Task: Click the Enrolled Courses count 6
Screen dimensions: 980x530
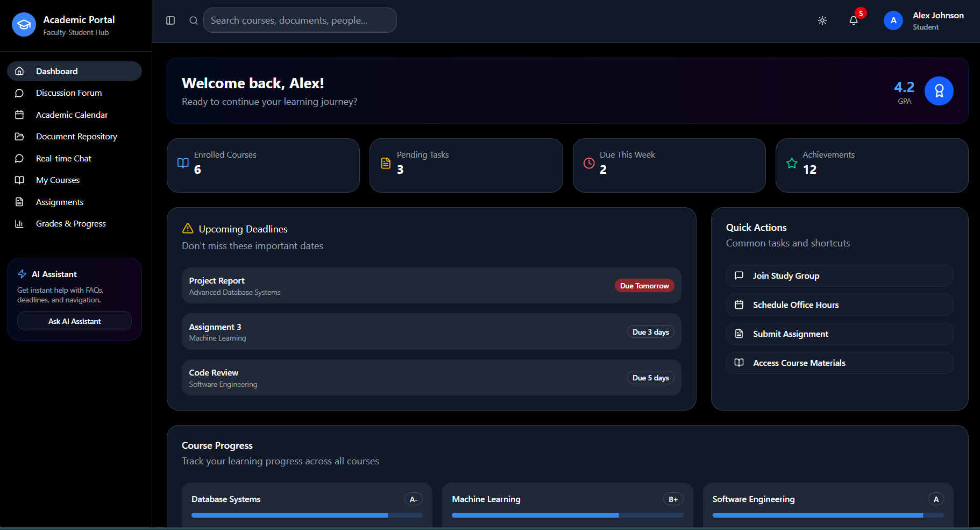Action: coord(197,169)
